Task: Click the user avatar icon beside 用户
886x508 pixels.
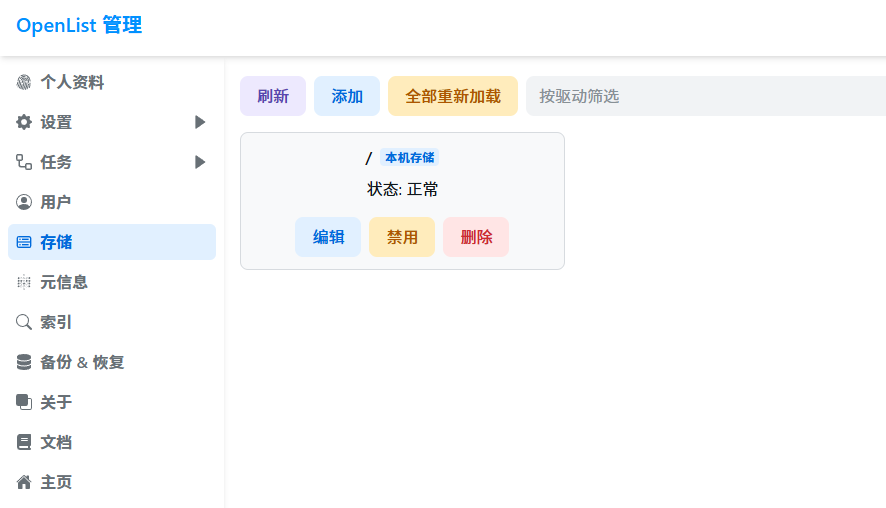Action: click(24, 202)
